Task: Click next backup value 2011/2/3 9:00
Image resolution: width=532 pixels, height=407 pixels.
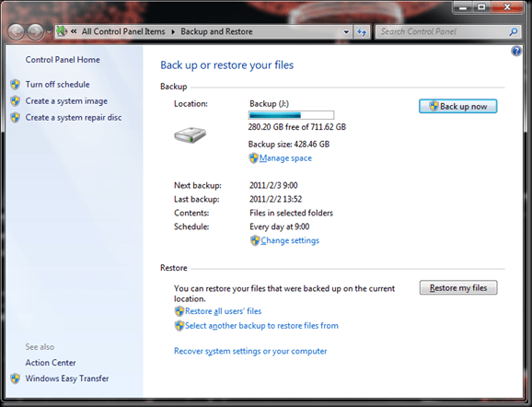Action: [x=273, y=186]
